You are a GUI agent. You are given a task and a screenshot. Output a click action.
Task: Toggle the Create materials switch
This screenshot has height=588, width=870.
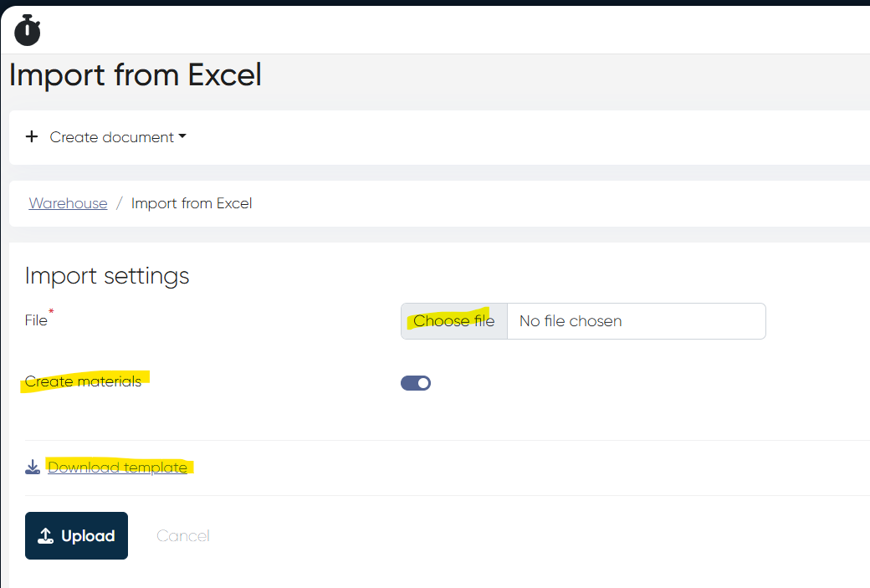point(416,383)
